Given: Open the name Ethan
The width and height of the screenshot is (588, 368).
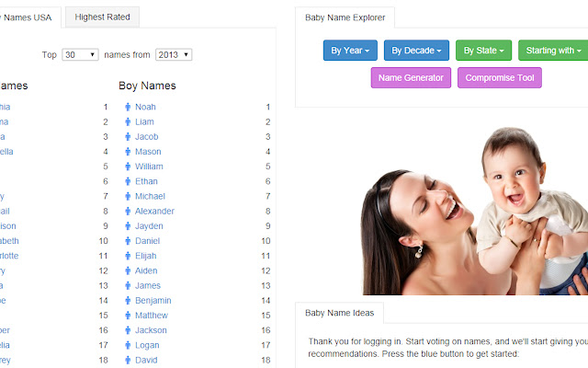Looking at the screenshot, I should tap(146, 181).
